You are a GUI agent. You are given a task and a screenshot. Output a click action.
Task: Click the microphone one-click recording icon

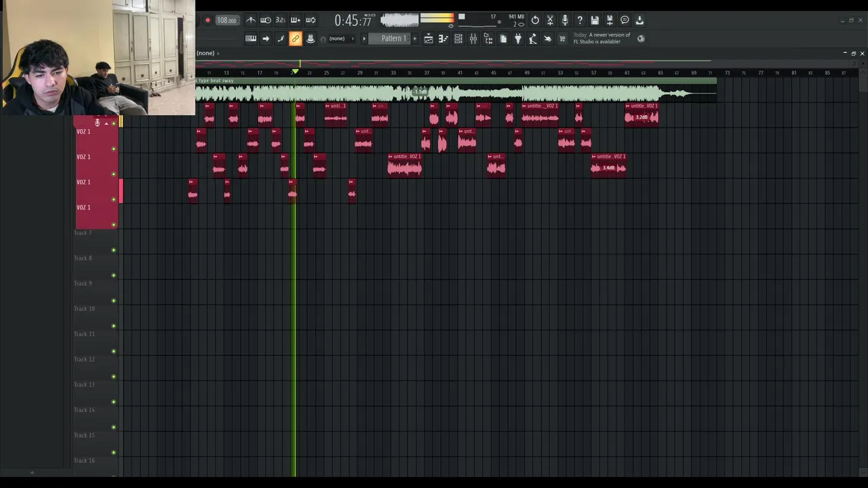[565, 20]
